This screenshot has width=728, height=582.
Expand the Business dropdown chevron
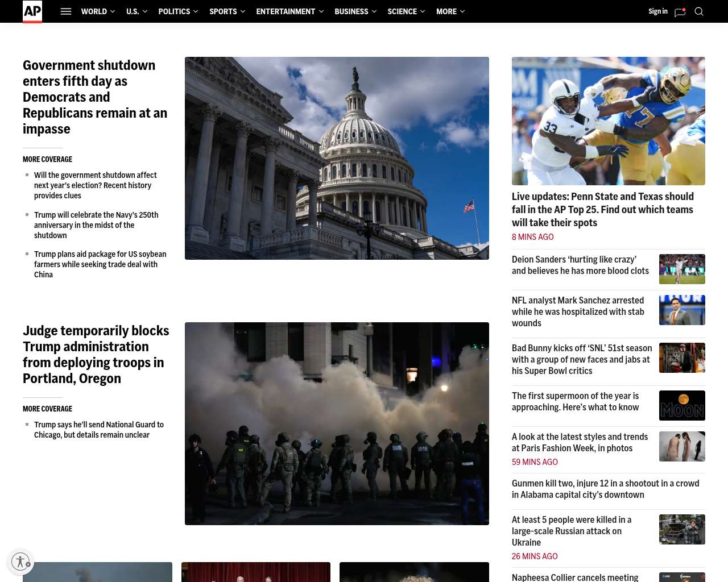[x=374, y=11]
